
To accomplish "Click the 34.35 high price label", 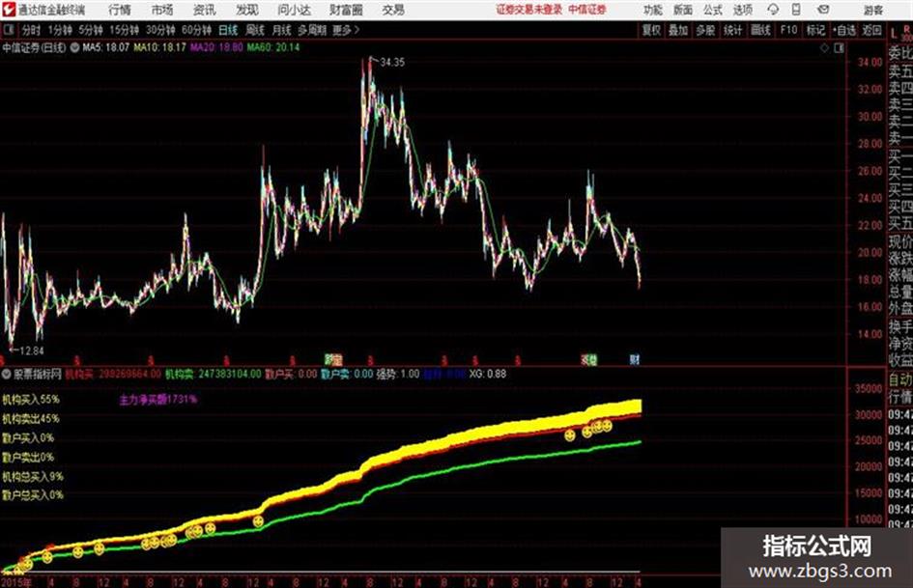I will 392,63.
